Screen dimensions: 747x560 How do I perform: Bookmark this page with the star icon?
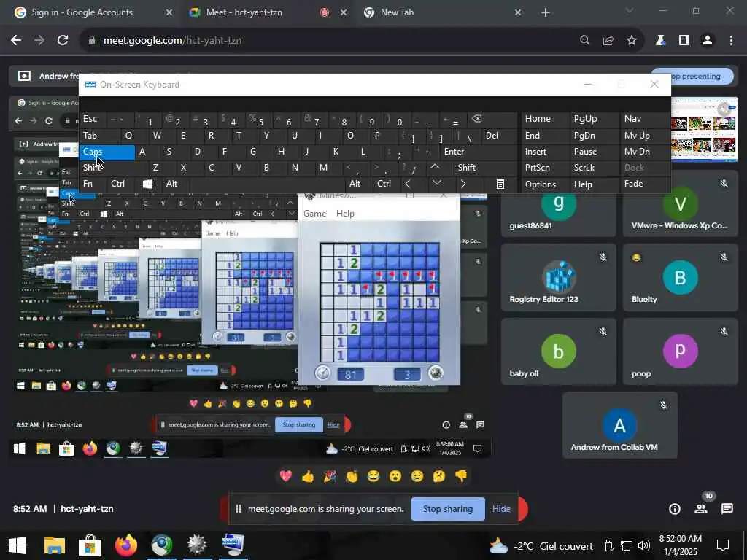tap(632, 41)
